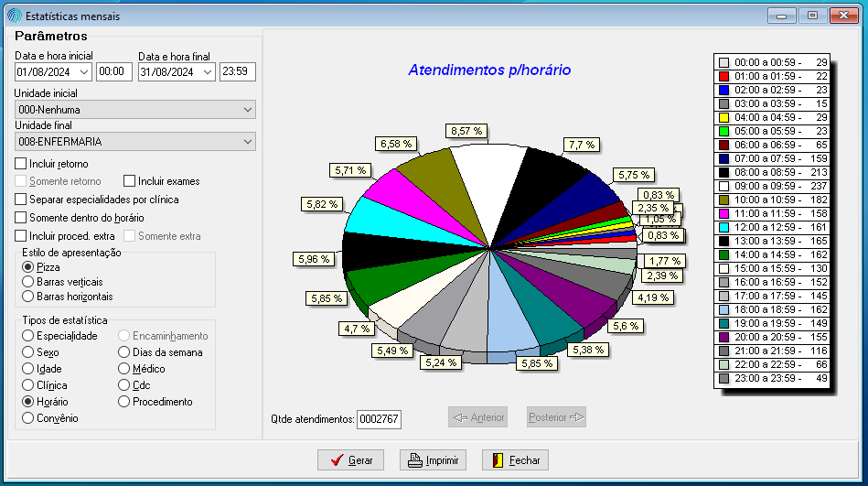Toggle Separar especialidades por clínica checkbox

click(x=21, y=200)
